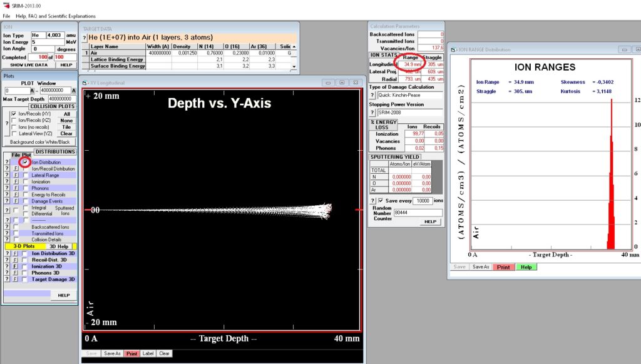Click the Clear collision plots button
The height and width of the screenshot is (364, 641).
point(66,134)
